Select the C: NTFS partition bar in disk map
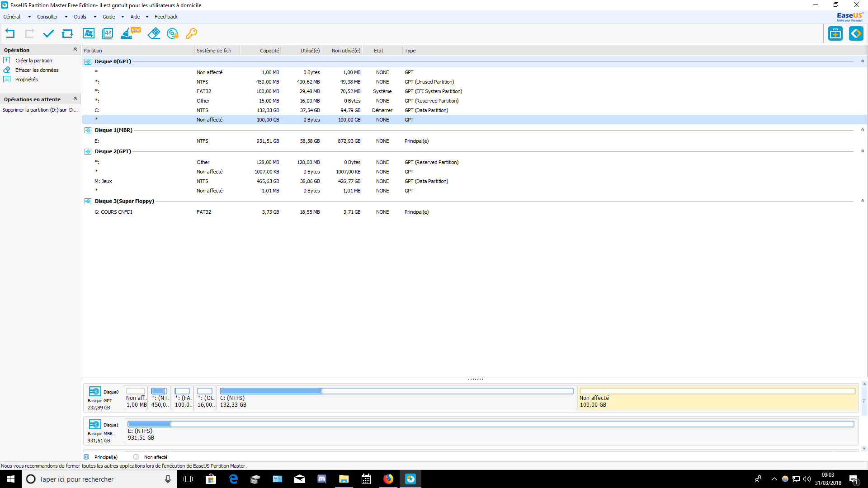Screen dimensions: 868x488 396,398
